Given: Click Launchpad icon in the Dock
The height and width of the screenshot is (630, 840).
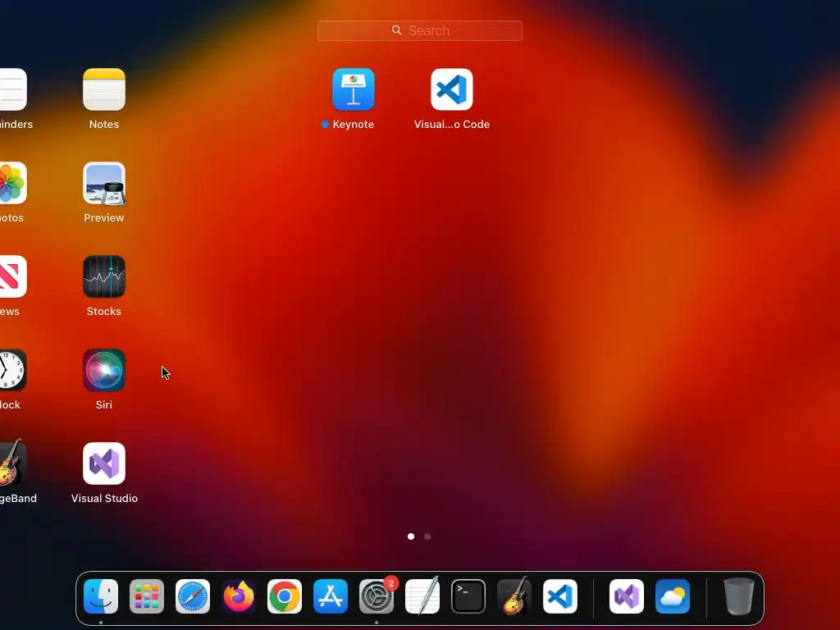Looking at the screenshot, I should point(147,596).
